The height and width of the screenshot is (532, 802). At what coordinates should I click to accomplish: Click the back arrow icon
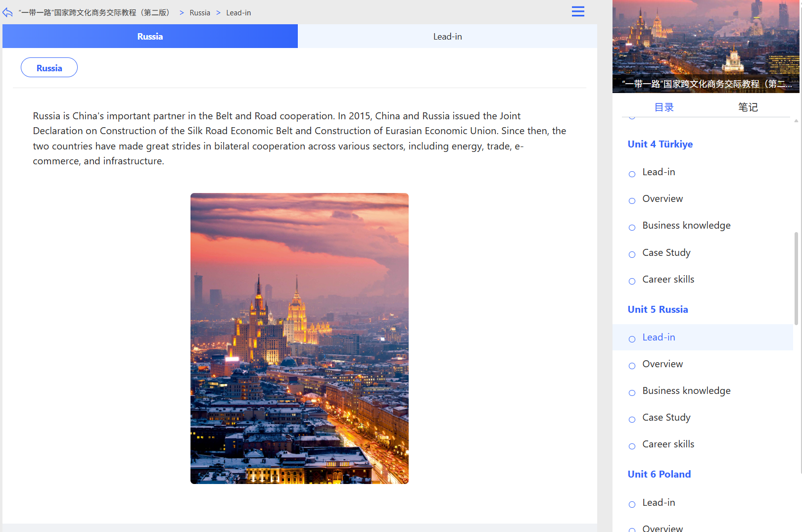click(7, 12)
